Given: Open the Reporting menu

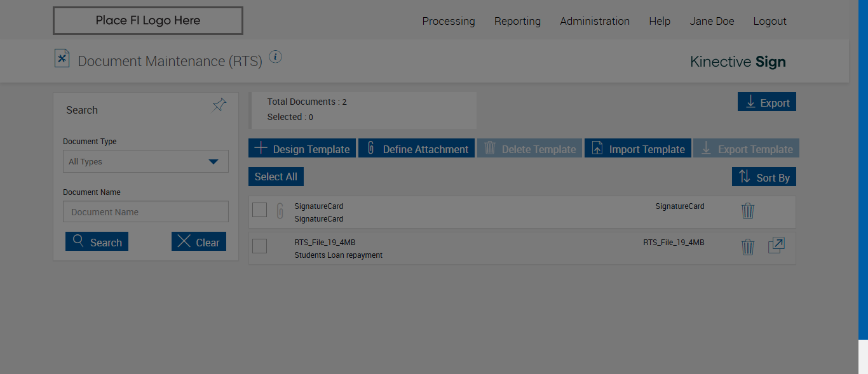Looking at the screenshot, I should pos(517,21).
